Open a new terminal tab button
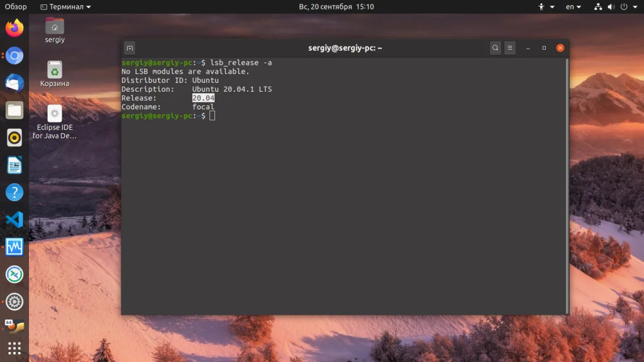The image size is (644, 362). click(x=130, y=48)
